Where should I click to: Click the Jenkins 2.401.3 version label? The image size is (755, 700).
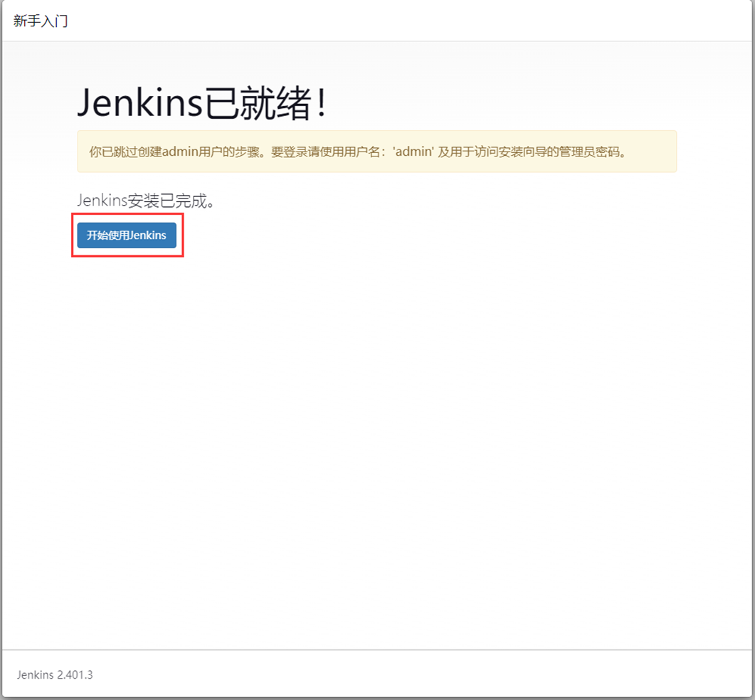click(x=55, y=674)
